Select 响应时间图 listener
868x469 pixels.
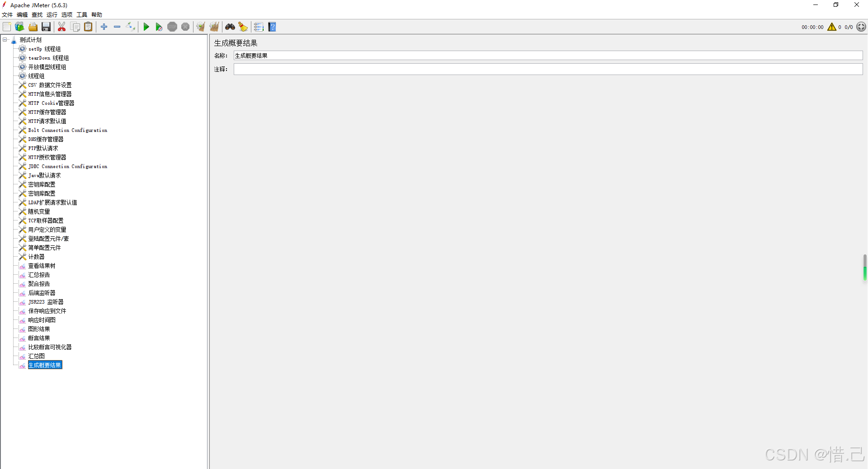click(42, 320)
